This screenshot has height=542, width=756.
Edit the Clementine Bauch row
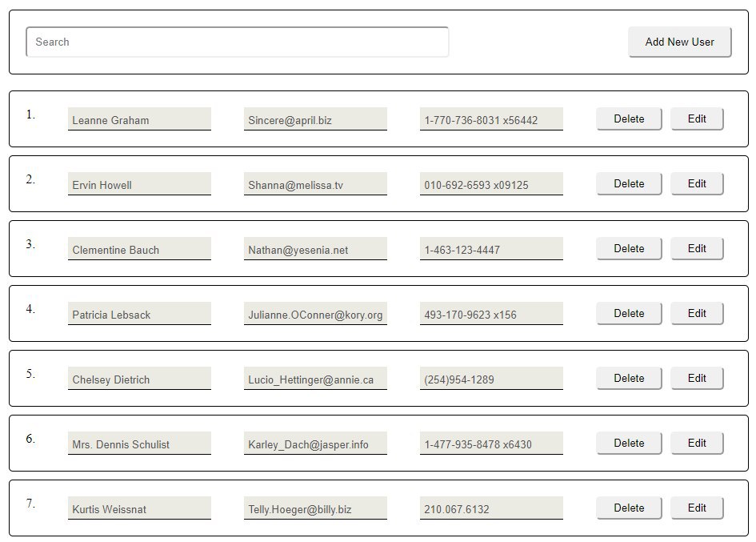tap(697, 248)
